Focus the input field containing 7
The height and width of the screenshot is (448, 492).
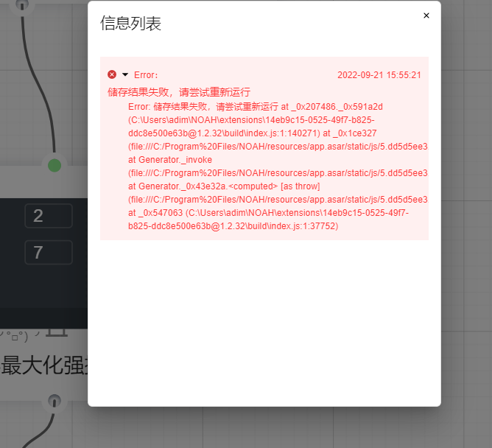[x=49, y=253]
